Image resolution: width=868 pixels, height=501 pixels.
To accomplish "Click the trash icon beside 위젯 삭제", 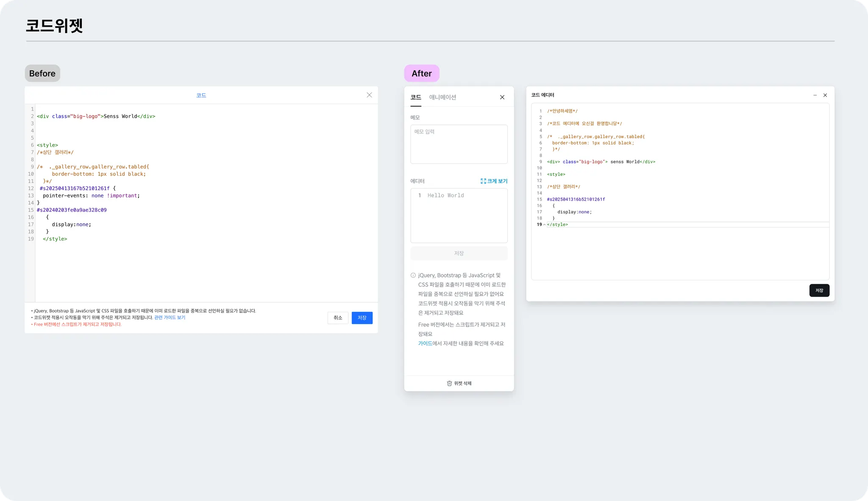I will pos(449,383).
